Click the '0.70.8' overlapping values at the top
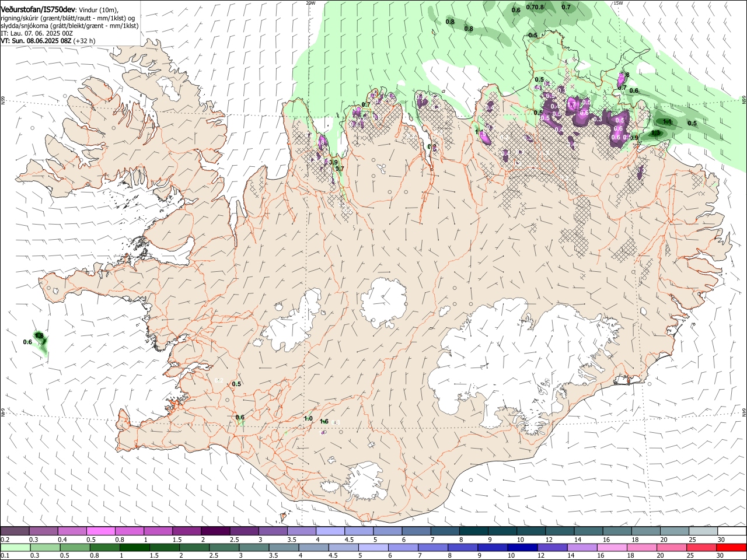The width and height of the screenshot is (747, 560). coord(535,7)
